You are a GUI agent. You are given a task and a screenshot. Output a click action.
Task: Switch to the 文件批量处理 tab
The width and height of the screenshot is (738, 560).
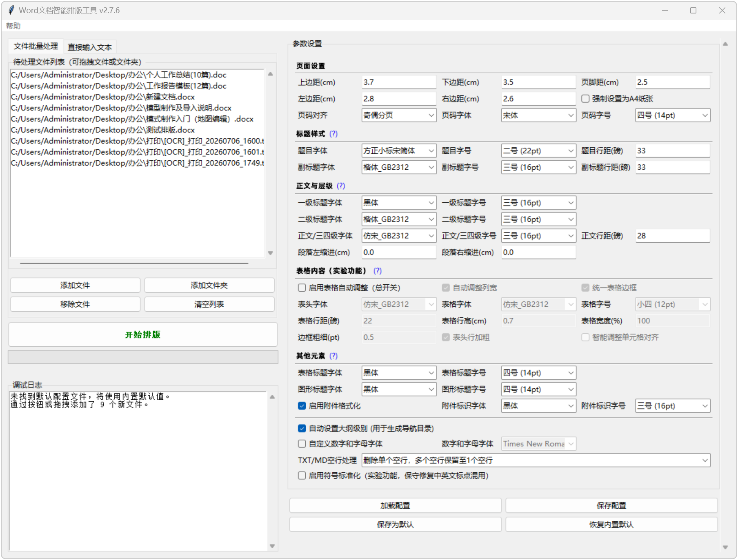(x=36, y=46)
